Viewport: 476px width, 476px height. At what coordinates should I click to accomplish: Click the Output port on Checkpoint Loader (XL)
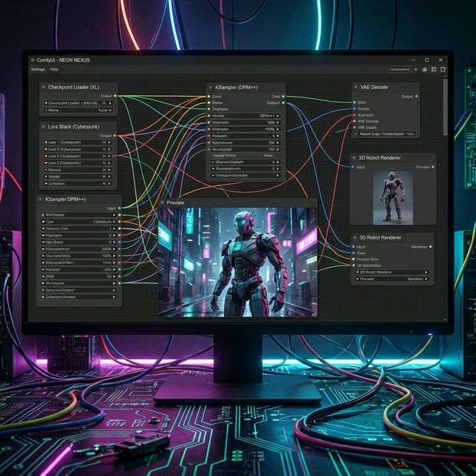click(x=115, y=96)
